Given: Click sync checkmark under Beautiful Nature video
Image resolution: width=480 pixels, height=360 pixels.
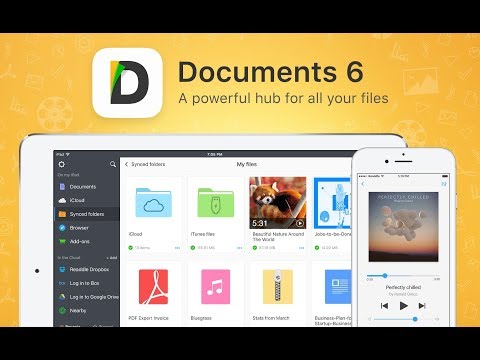Looking at the screenshot, I should click(255, 248).
